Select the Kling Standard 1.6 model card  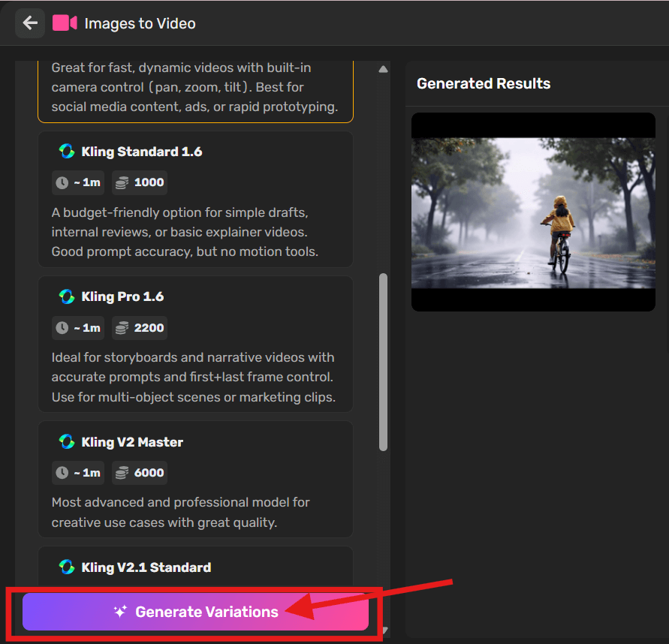pyautogui.click(x=195, y=199)
